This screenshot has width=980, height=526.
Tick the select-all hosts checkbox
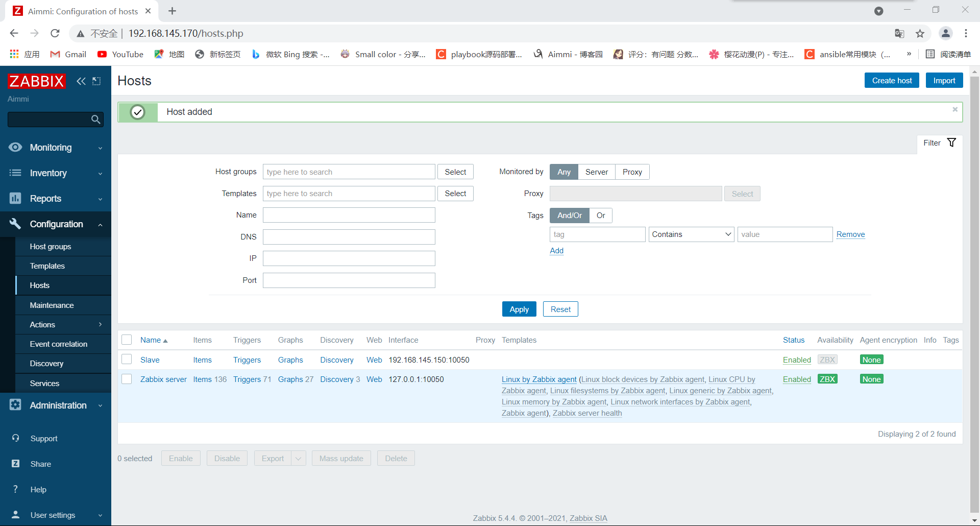point(127,340)
